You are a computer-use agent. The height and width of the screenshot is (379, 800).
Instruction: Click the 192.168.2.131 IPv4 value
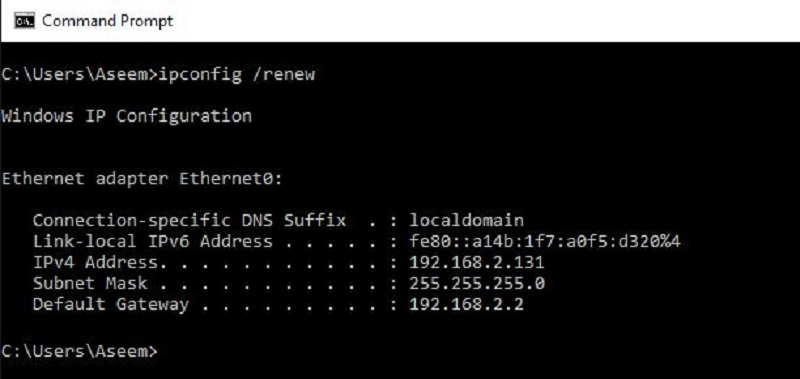[477, 263]
